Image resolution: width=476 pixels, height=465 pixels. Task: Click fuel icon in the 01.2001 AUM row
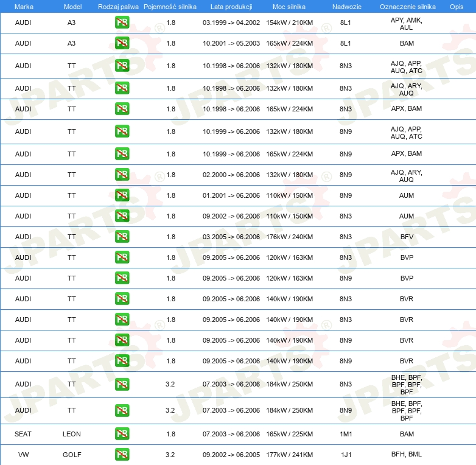122,195
